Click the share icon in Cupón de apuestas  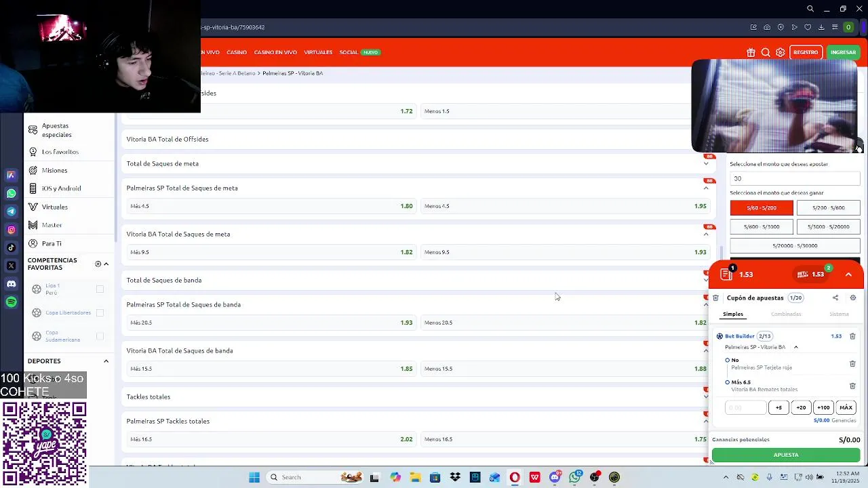[835, 298]
